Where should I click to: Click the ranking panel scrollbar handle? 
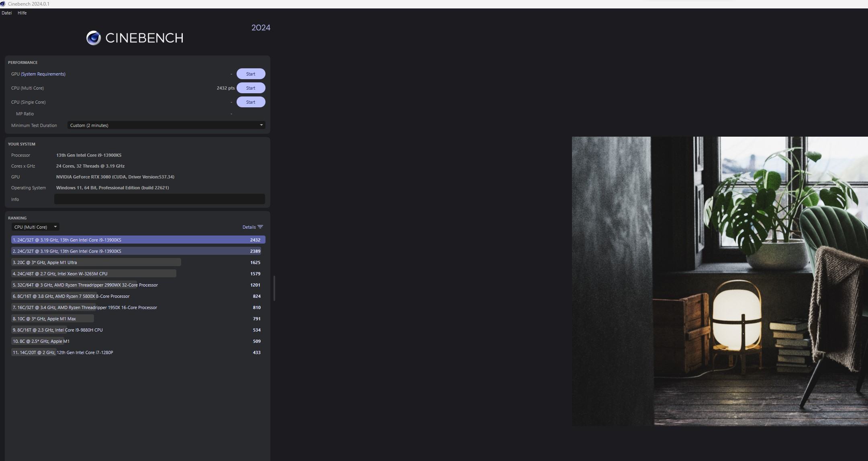(274, 288)
